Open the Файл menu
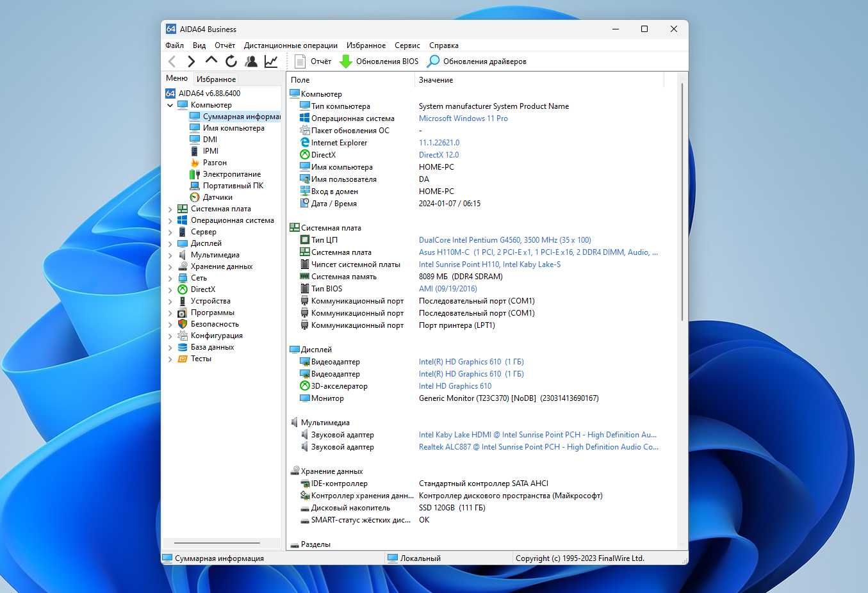Image resolution: width=868 pixels, height=593 pixels. pos(174,45)
